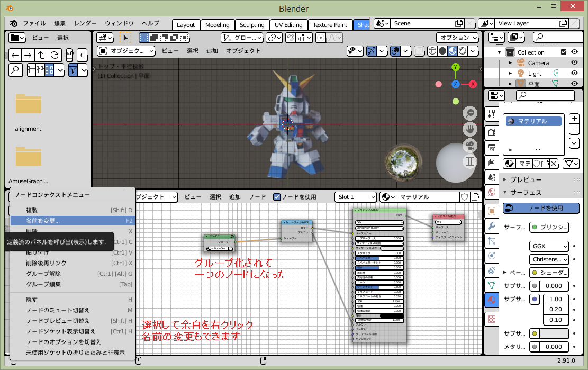Open the GGX distribution dropdown
The height and width of the screenshot is (370, 588).
click(x=549, y=246)
